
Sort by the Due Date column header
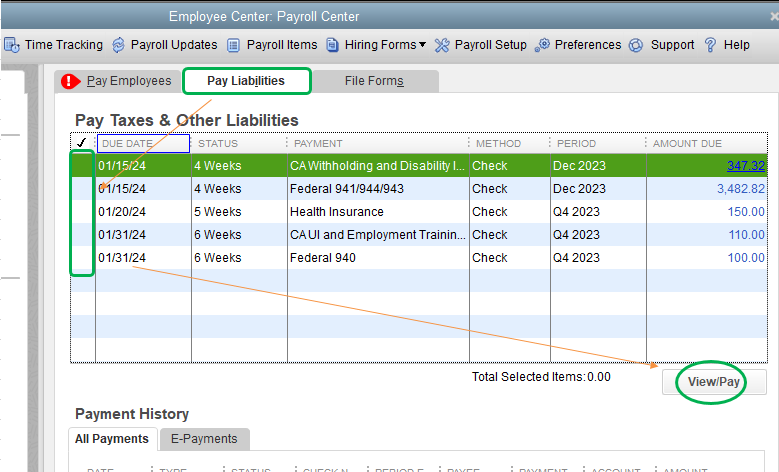coord(143,144)
